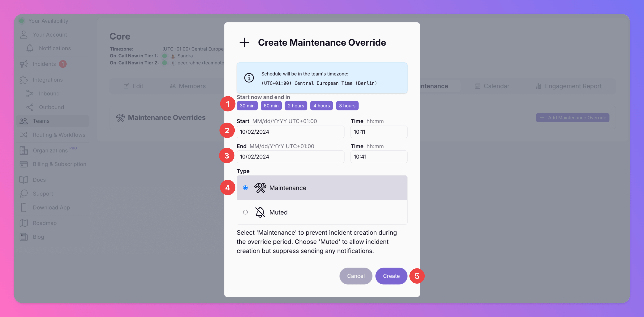Choose the 8 hours quick duration
The width and height of the screenshot is (644, 317).
(x=347, y=106)
